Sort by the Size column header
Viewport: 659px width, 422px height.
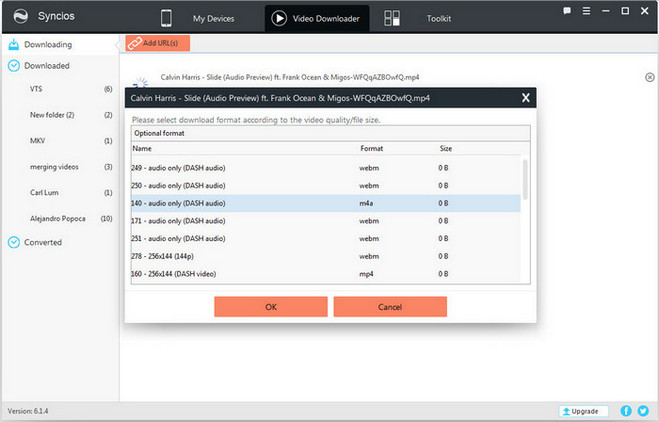[445, 148]
